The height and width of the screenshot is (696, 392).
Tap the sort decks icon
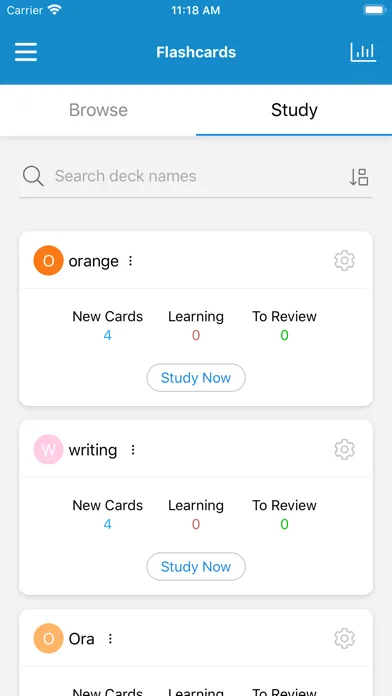(359, 177)
